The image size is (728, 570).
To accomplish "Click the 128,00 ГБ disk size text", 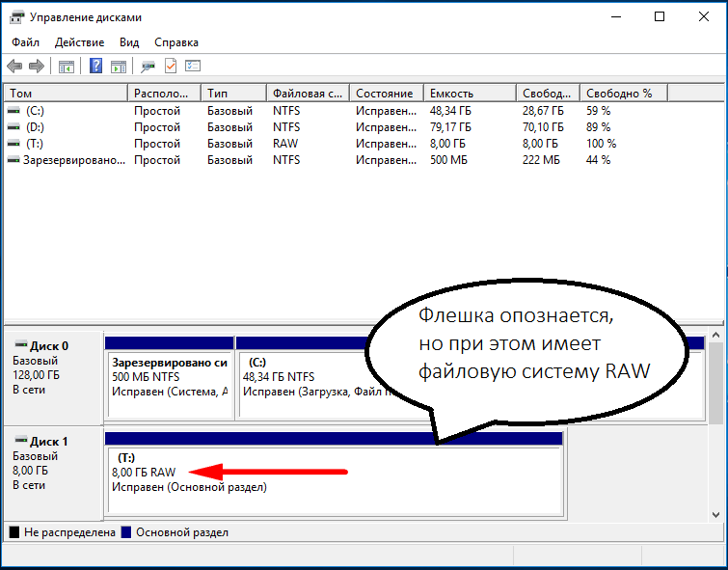I will pos(37,375).
